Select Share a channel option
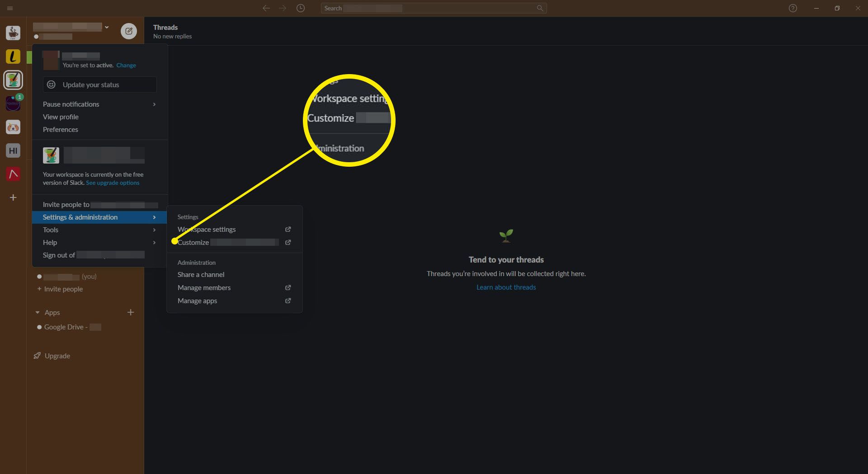The image size is (868, 474). 201,275
